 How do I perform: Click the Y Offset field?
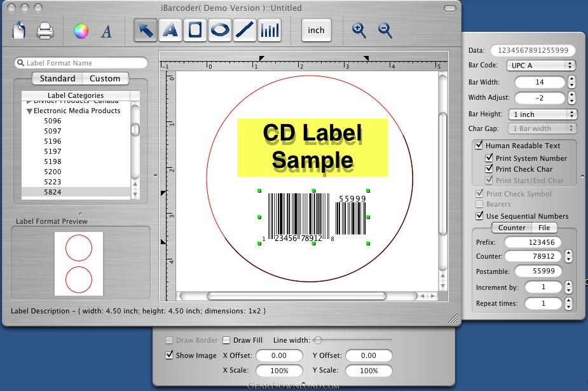tap(369, 355)
